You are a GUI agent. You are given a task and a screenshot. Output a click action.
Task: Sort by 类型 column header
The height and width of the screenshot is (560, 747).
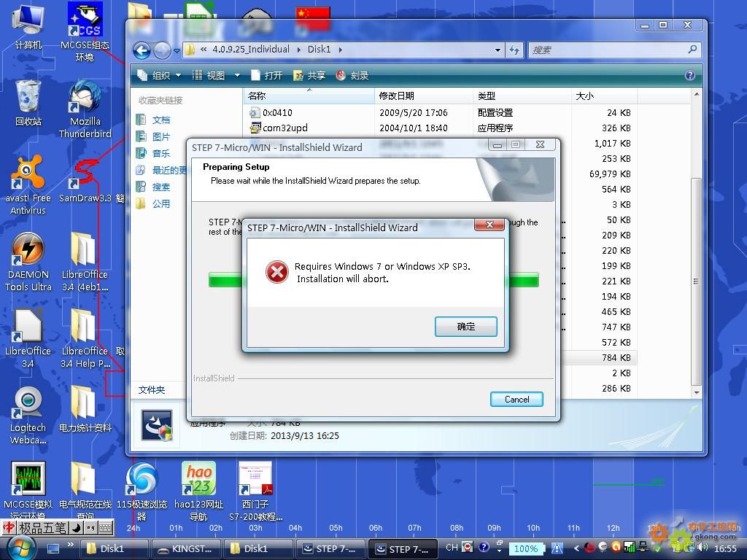coord(522,96)
